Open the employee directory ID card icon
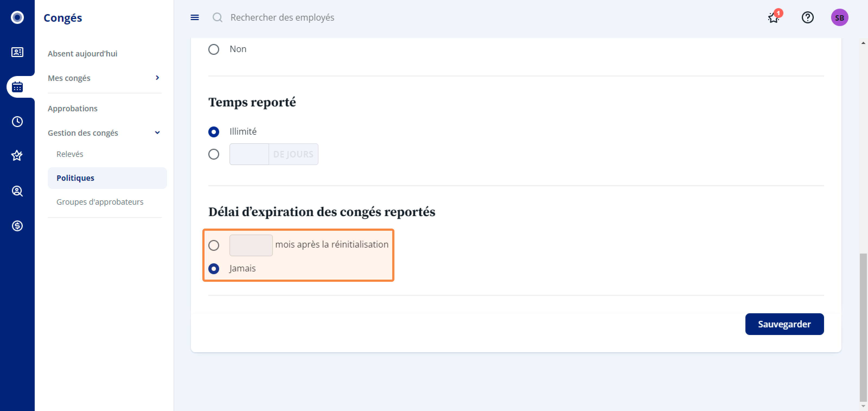868x411 pixels. [17, 52]
